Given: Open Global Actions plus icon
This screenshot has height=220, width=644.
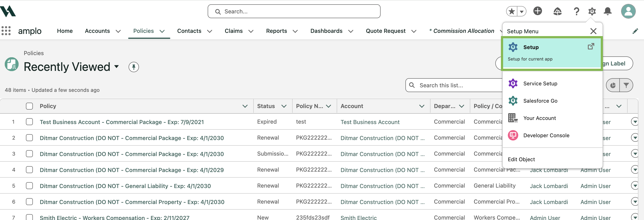Looking at the screenshot, I should coord(537,11).
